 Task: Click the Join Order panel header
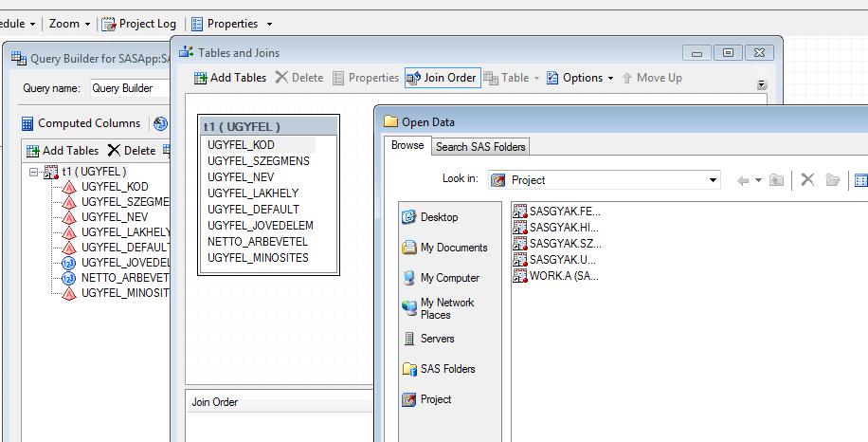(x=280, y=402)
